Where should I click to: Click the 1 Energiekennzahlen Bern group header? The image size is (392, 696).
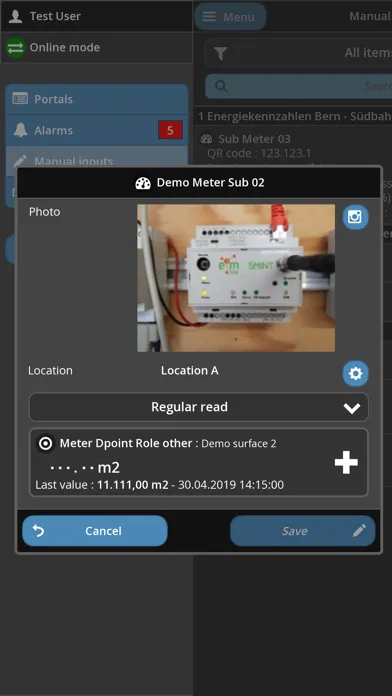point(293,116)
